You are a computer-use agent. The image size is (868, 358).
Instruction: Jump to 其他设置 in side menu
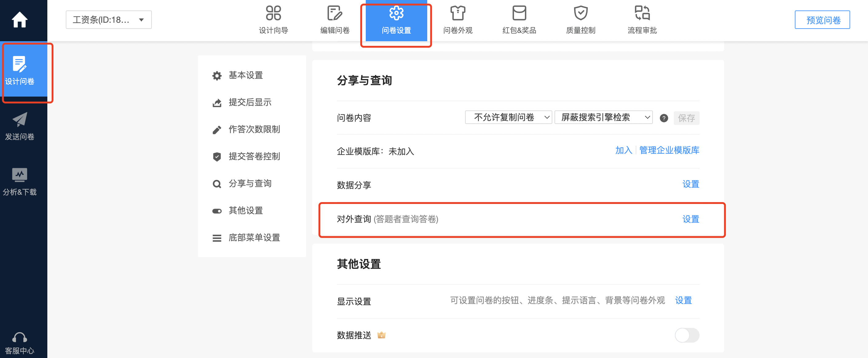[246, 210]
